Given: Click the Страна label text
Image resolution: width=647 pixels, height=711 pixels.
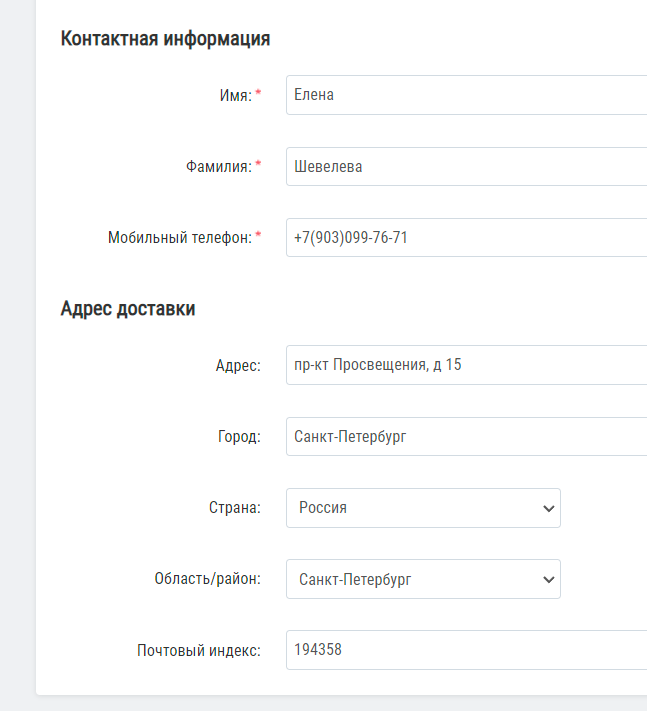Looking at the screenshot, I should coord(235,508).
